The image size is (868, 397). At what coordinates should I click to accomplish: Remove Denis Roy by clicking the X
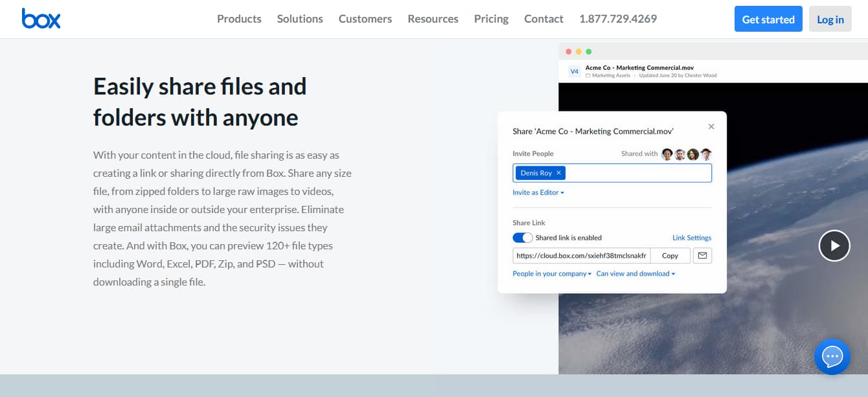pos(558,173)
